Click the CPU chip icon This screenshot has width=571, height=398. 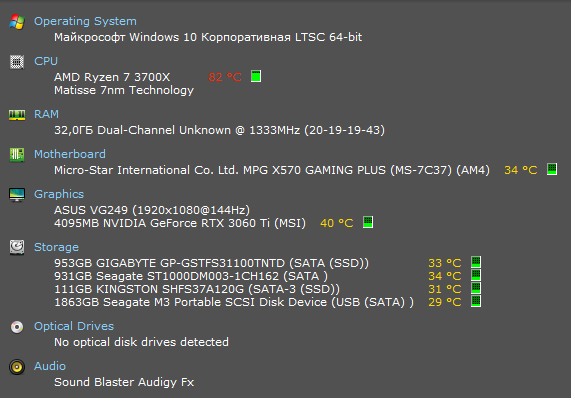17,62
